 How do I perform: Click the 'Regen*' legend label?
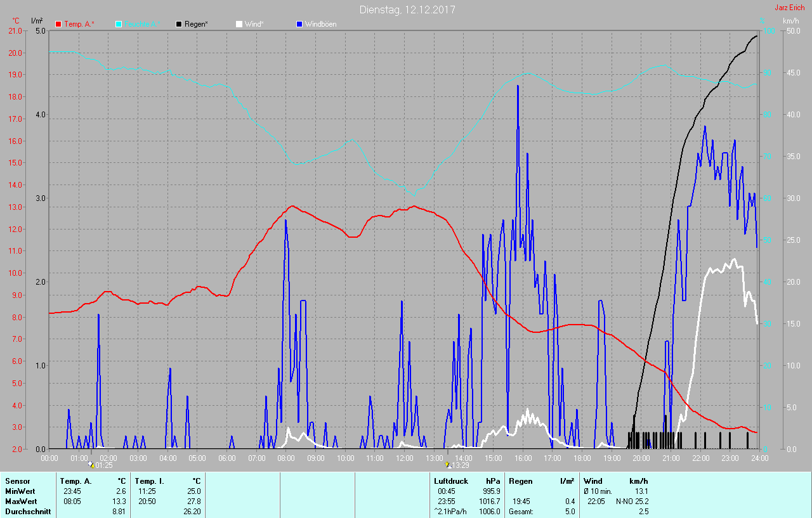(196, 24)
